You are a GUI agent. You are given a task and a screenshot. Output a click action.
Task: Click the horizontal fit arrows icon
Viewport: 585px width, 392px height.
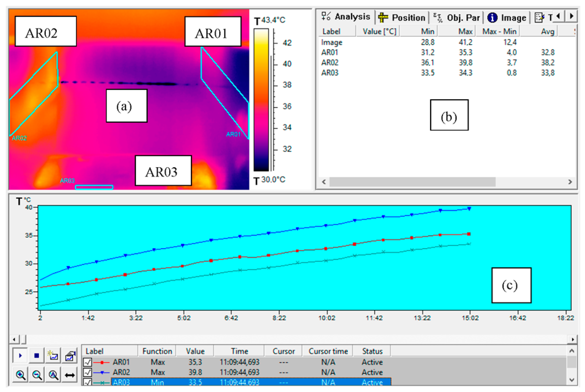coord(70,375)
